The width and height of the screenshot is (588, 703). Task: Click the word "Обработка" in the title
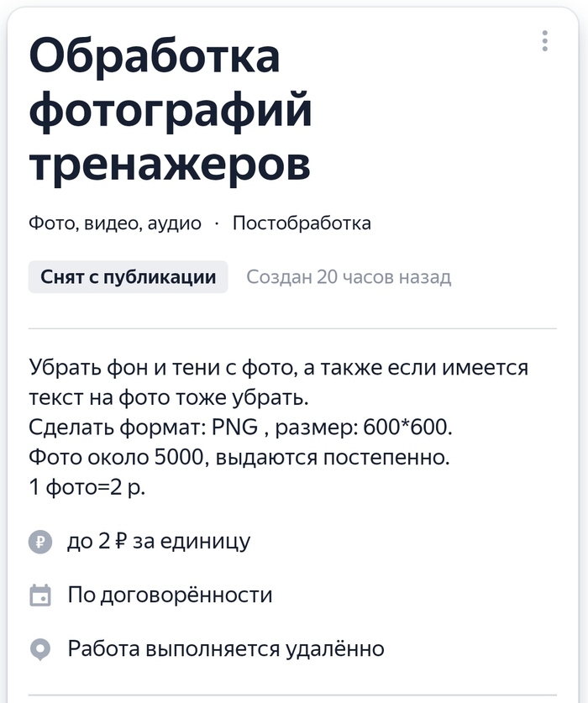click(155, 58)
